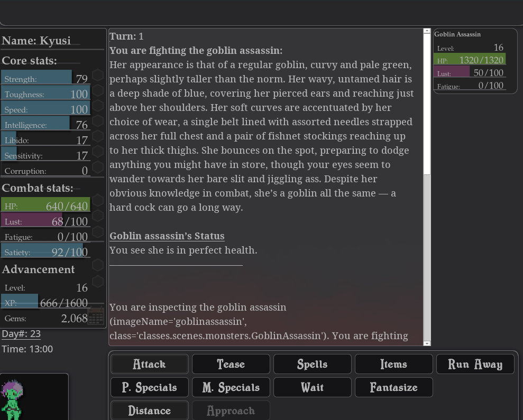Open the Items menu
The image size is (523, 420).
click(x=394, y=364)
